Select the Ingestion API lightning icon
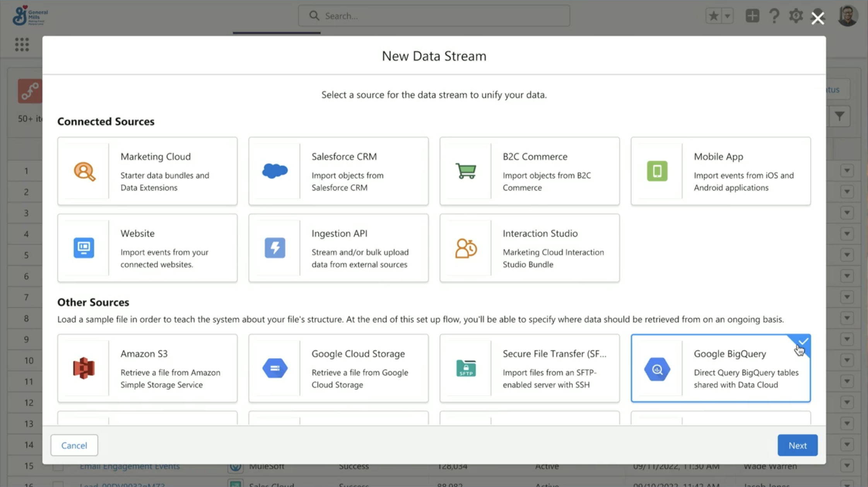The height and width of the screenshot is (487, 868). click(275, 248)
